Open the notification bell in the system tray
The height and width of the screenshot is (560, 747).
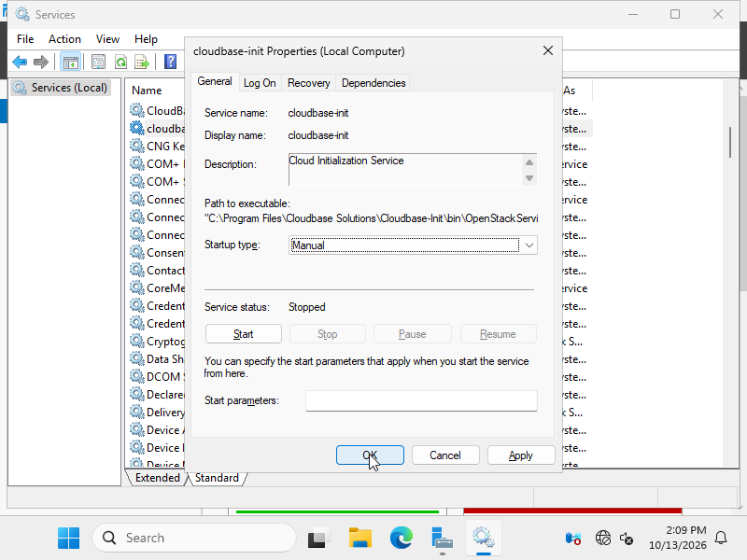coord(721,538)
